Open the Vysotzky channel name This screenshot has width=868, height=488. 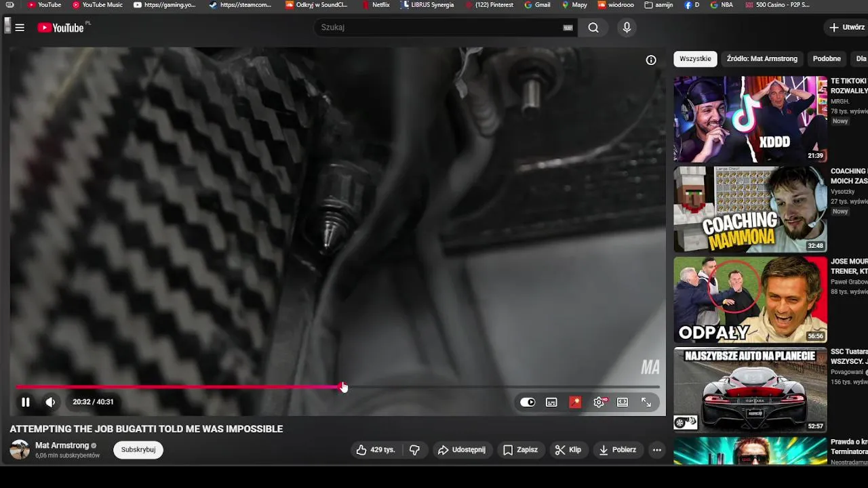coord(844,192)
